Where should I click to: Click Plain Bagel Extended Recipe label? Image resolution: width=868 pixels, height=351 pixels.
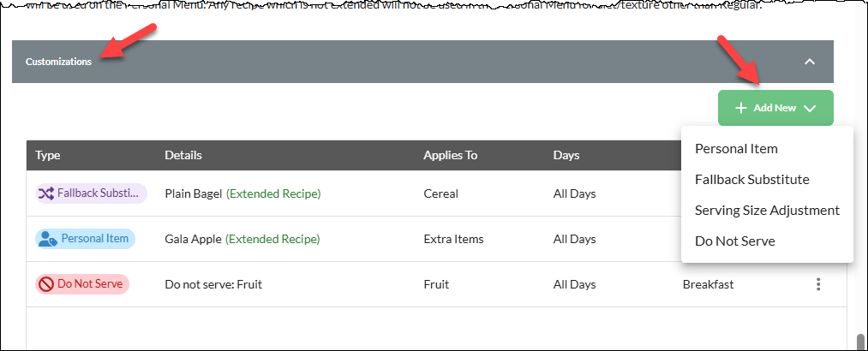click(273, 194)
